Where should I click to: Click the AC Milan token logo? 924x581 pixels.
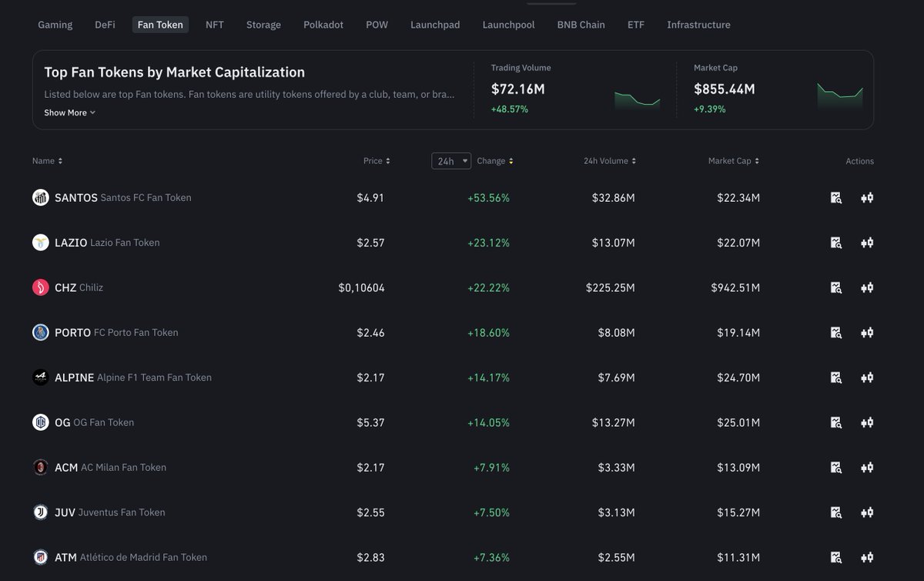(41, 467)
